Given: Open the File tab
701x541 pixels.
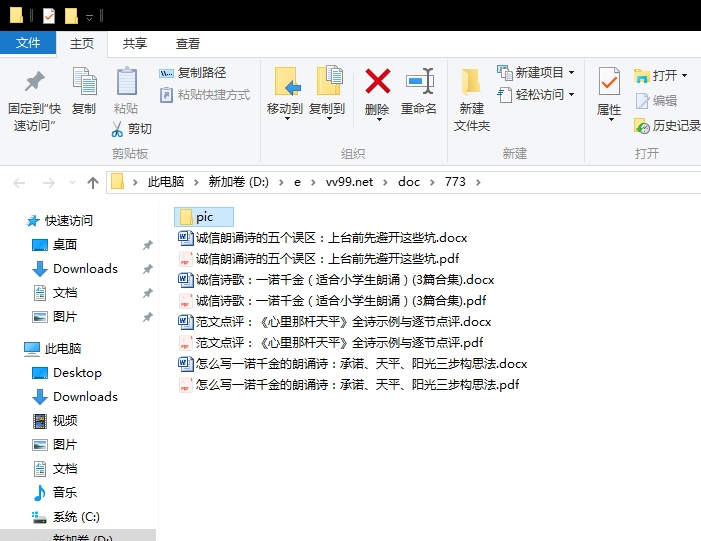Looking at the screenshot, I should coord(28,43).
